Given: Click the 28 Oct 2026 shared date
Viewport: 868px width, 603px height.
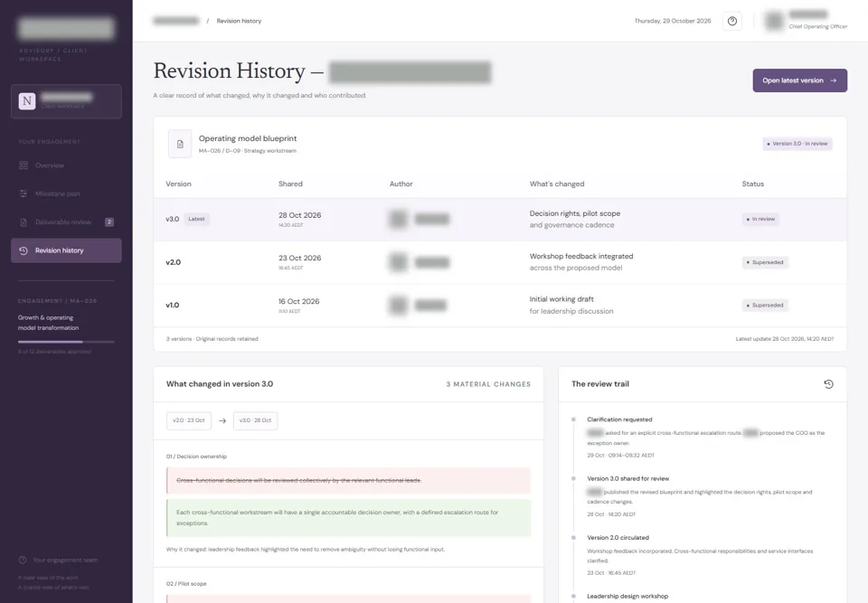Looking at the screenshot, I should (299, 215).
